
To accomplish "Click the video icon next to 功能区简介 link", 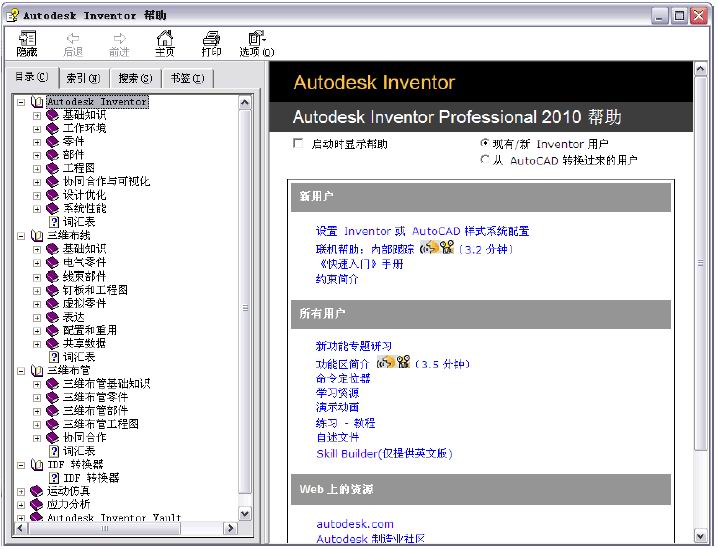I will 403,362.
